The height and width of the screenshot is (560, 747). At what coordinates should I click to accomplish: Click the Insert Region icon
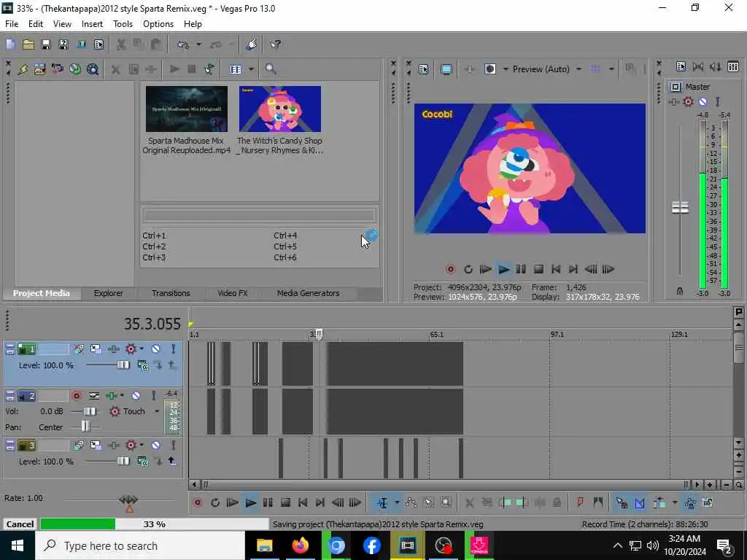click(598, 502)
